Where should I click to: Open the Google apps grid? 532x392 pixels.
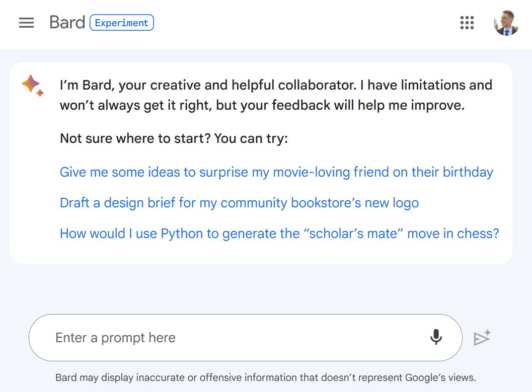467,23
